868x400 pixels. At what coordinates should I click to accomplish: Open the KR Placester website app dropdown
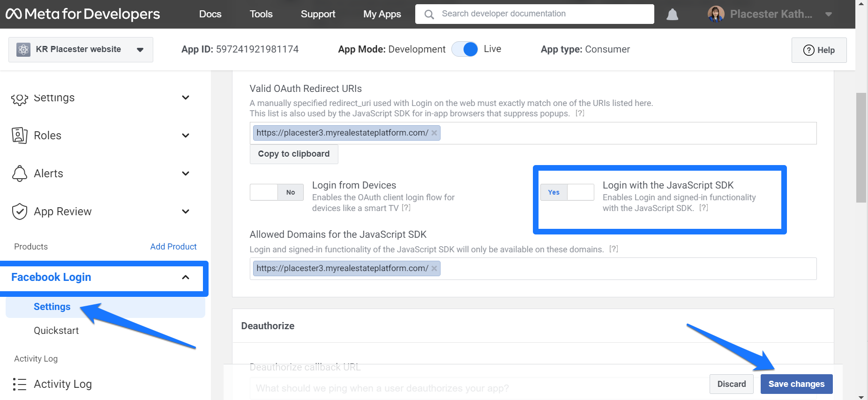pos(81,50)
